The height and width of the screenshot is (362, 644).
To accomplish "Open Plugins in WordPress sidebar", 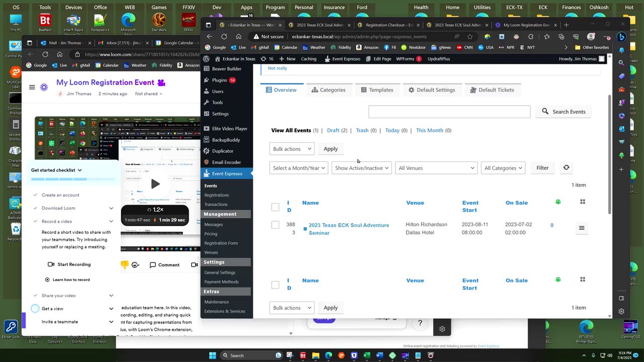I will click(x=219, y=80).
